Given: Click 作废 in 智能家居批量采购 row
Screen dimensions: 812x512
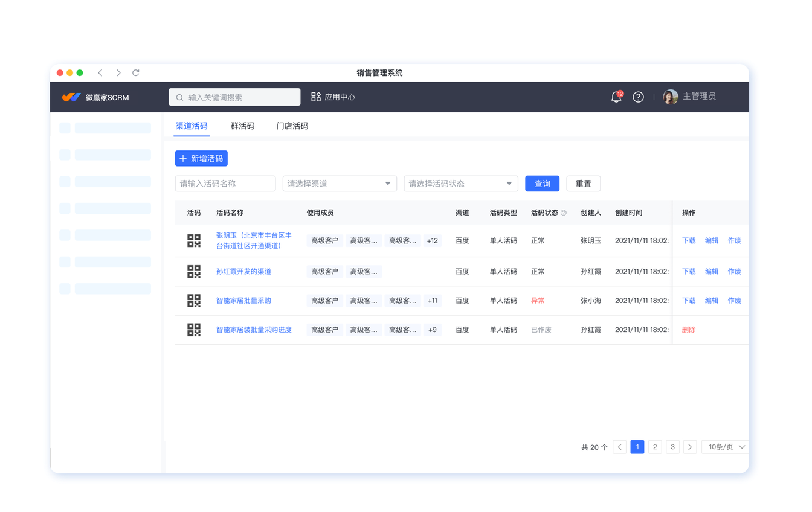Looking at the screenshot, I should [x=735, y=301].
